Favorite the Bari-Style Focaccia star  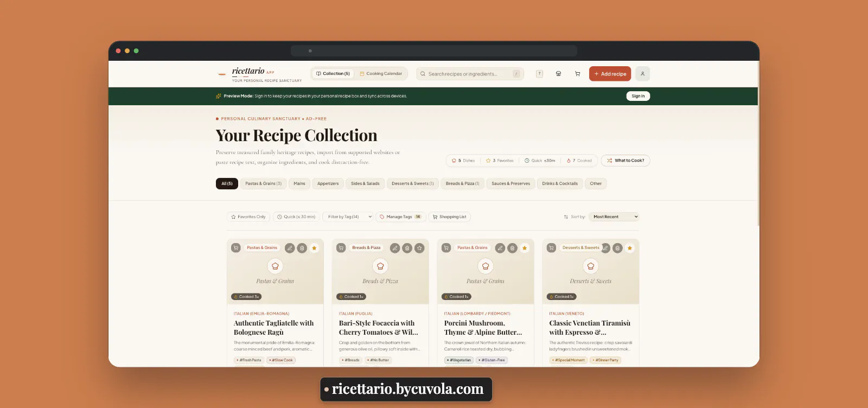click(419, 248)
